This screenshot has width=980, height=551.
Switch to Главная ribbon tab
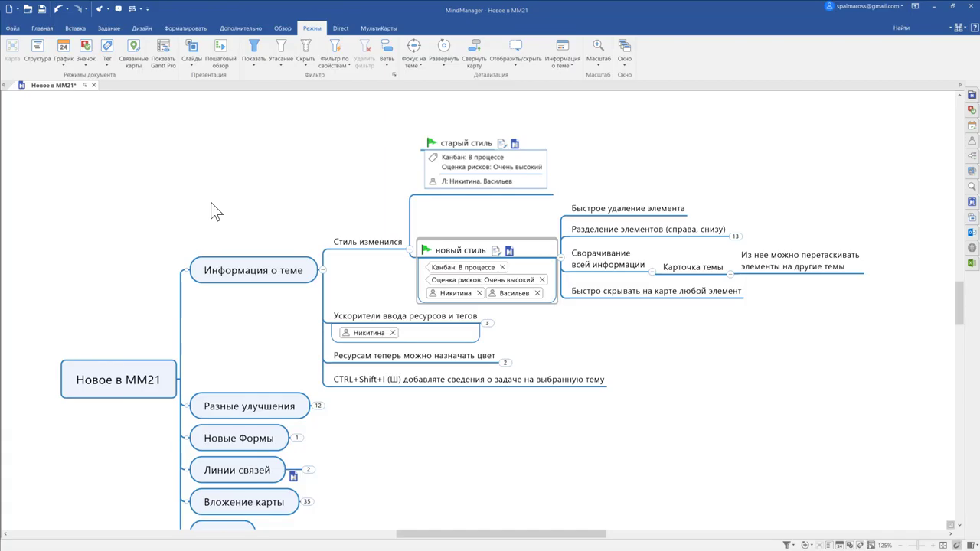(x=42, y=28)
